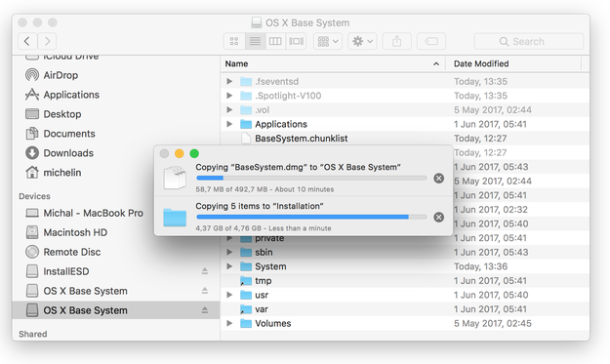The width and height of the screenshot is (610, 364).
Task: Eject the InstallESD volume
Action: pos(205,271)
